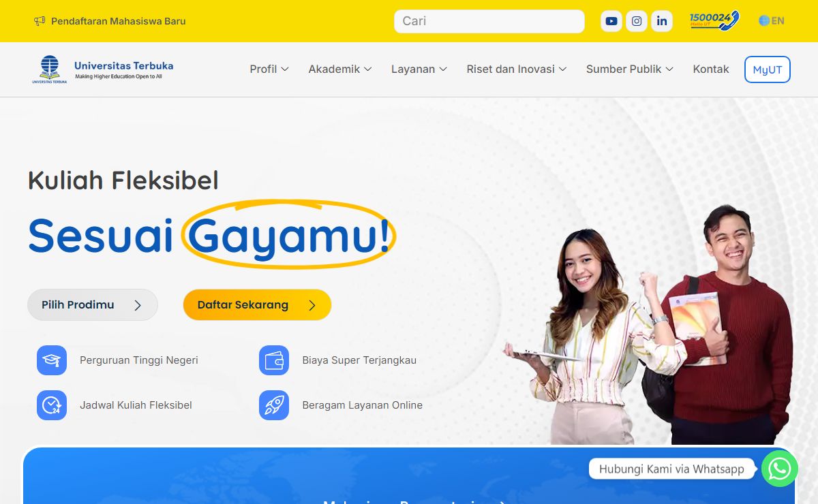Click the 1500024 Hallo UT phone icon
This screenshot has height=504, width=818.
pyautogui.click(x=714, y=20)
